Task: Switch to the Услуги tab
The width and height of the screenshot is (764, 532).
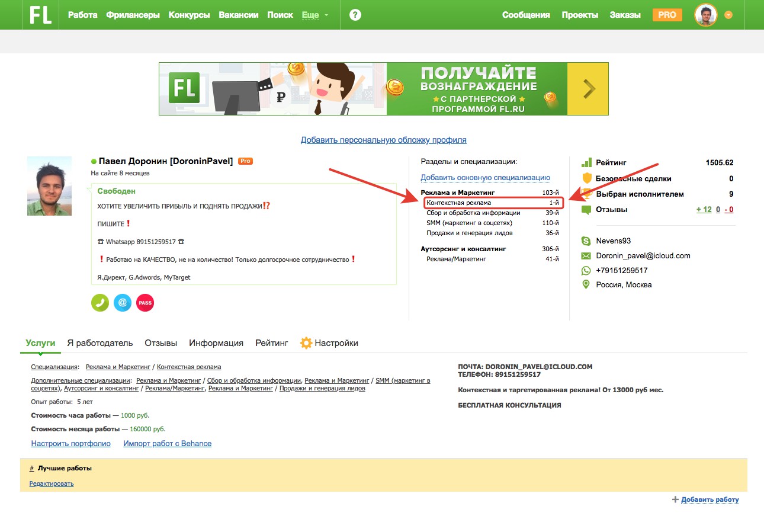Action: pos(40,343)
